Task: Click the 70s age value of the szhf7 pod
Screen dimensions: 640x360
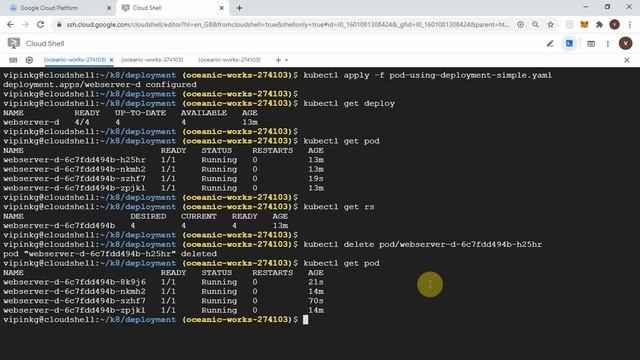Action: [316, 301]
